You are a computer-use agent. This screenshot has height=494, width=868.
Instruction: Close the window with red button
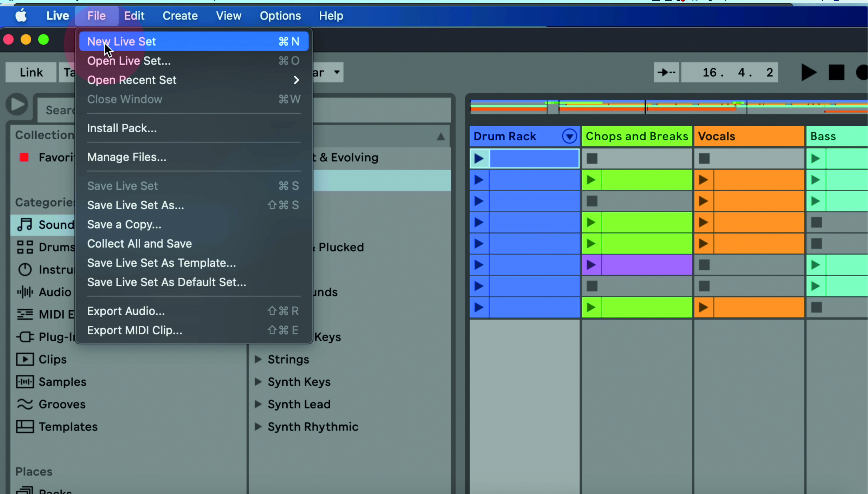9,40
